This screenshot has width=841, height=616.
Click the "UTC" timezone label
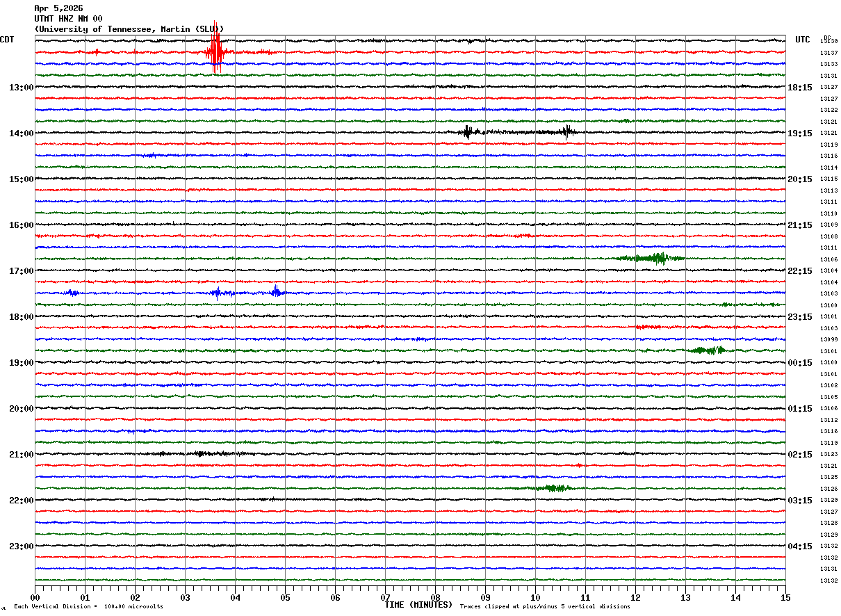tap(803, 40)
